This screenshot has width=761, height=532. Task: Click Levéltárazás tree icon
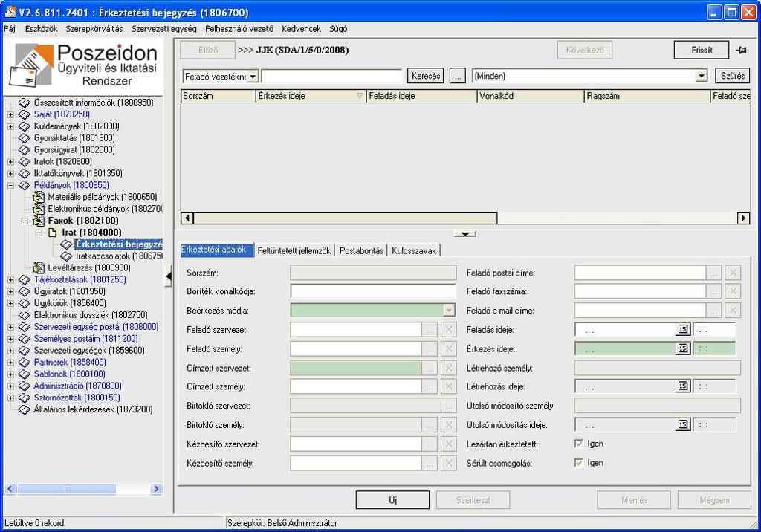point(39,267)
